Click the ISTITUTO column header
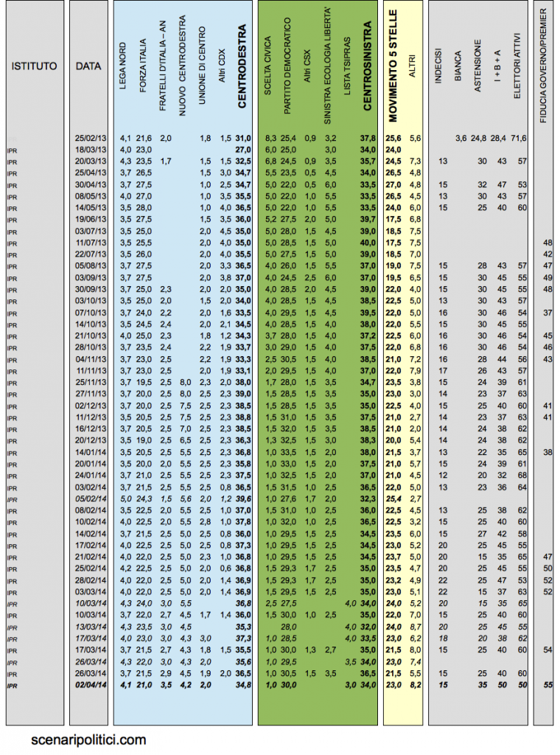The width and height of the screenshot is (560, 755). pos(34,66)
